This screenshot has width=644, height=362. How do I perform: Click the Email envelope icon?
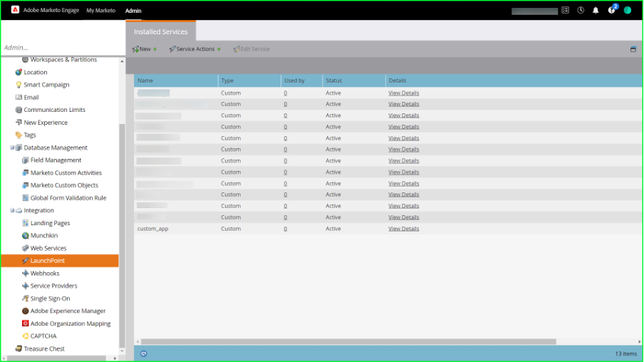pos(19,98)
